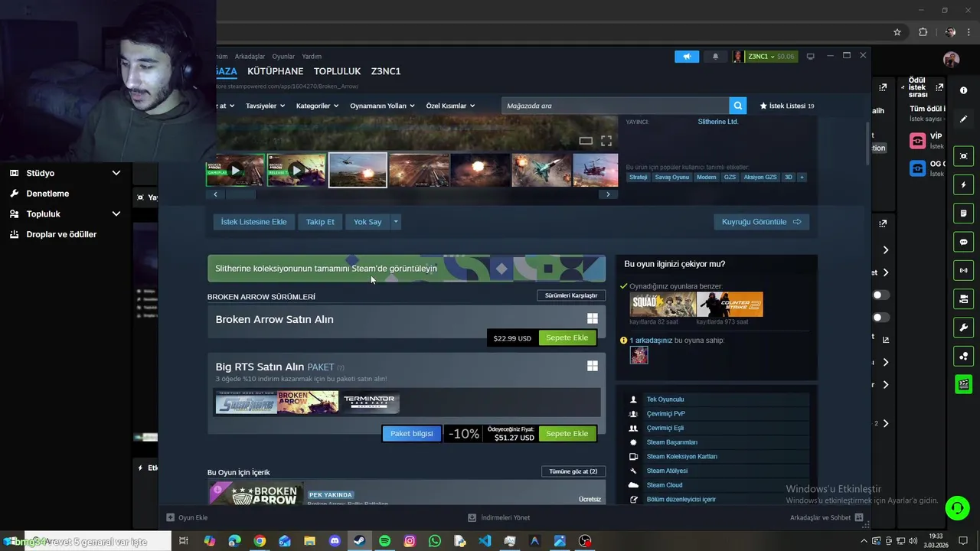Open Slitherine Ltd. publisher link

click(718, 122)
